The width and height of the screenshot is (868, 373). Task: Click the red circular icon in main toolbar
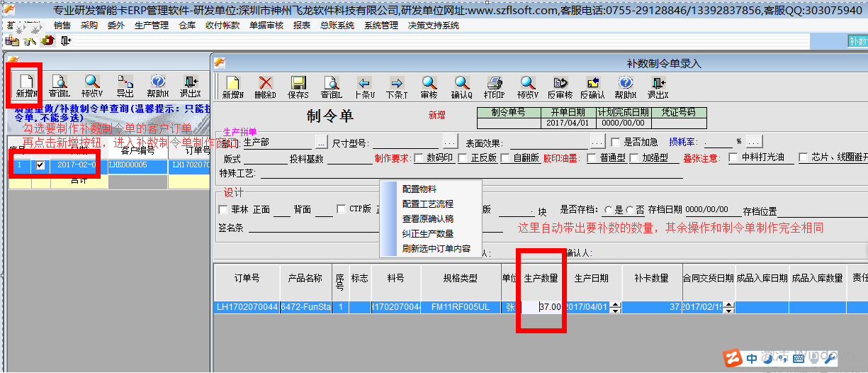coord(48,40)
